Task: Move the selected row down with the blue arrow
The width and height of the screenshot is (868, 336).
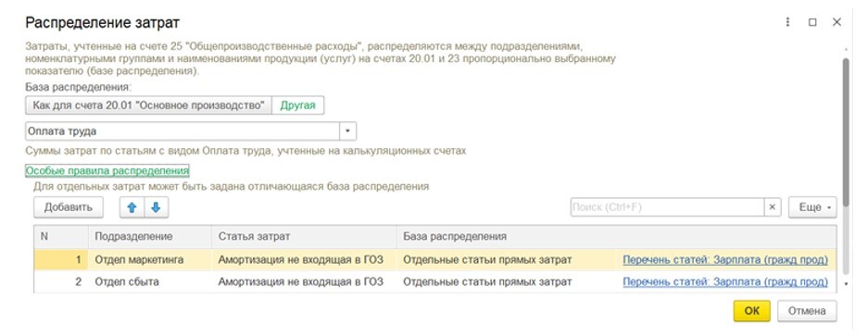Action: pyautogui.click(x=157, y=207)
